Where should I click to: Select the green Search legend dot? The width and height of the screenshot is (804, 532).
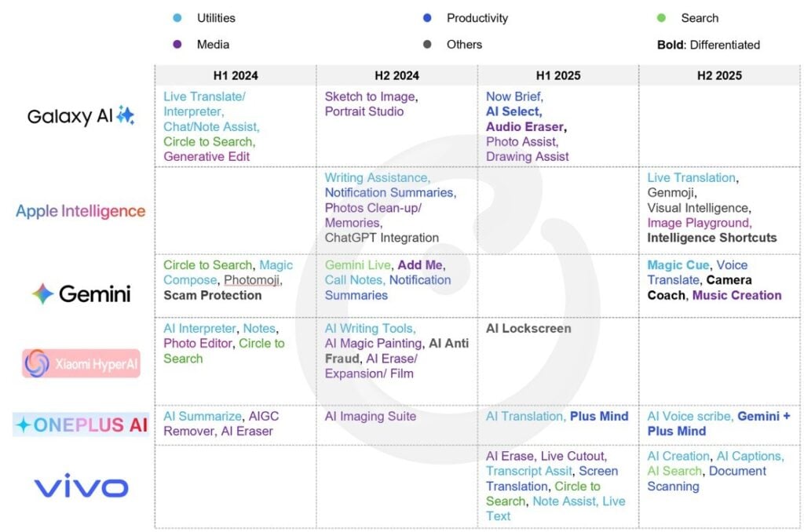click(661, 18)
